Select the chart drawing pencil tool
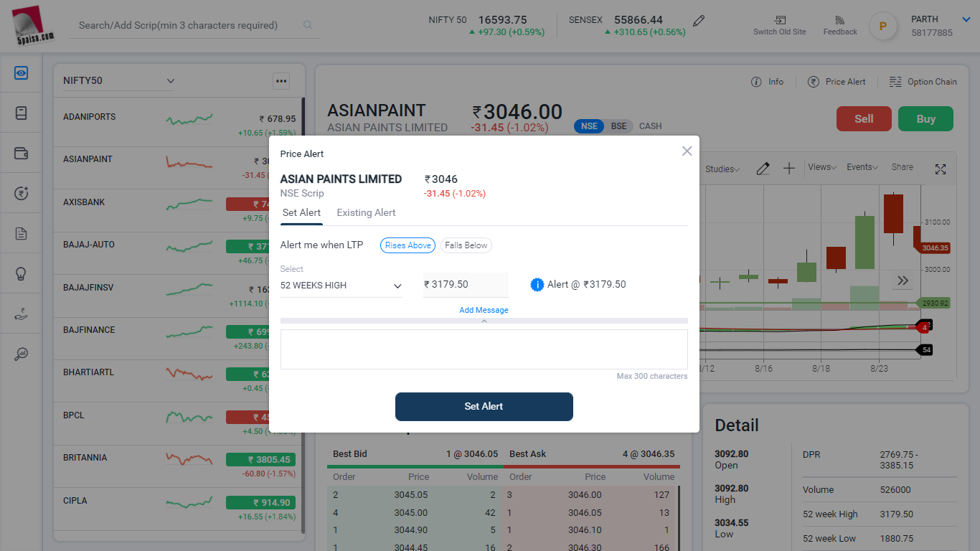The image size is (980, 551). click(x=763, y=169)
